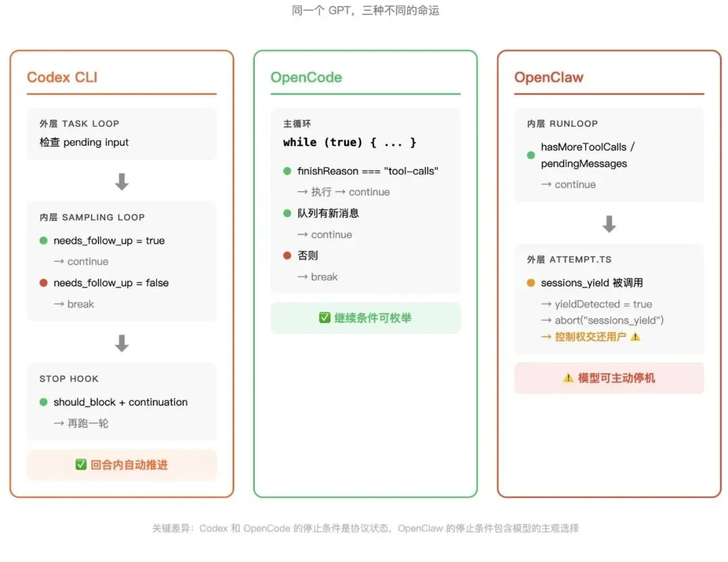Viewport: 728px width, 562px height.
Task: Click the STOP HOOK label
Action: coord(69,379)
